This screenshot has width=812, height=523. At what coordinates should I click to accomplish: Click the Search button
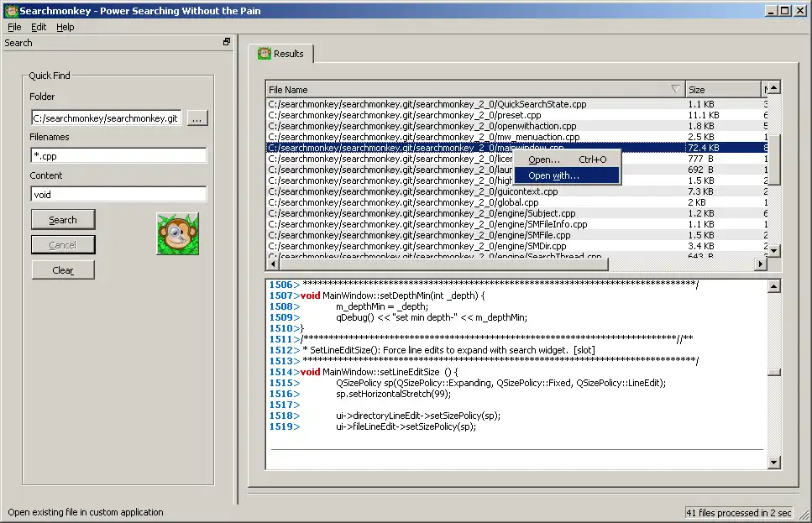tap(63, 220)
